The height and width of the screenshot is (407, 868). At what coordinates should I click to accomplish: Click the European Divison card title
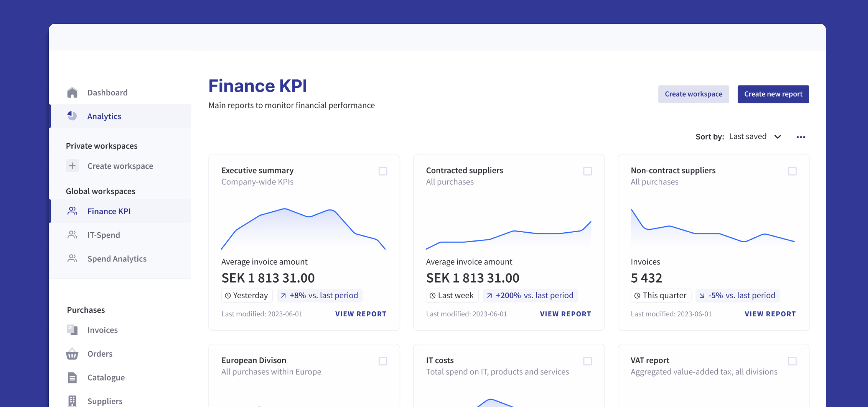tap(254, 360)
